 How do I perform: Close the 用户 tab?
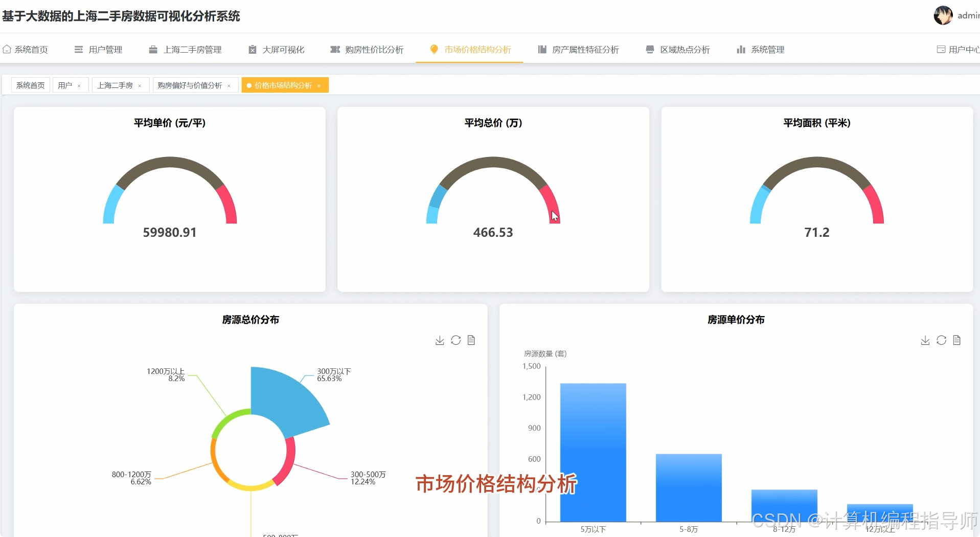click(79, 85)
